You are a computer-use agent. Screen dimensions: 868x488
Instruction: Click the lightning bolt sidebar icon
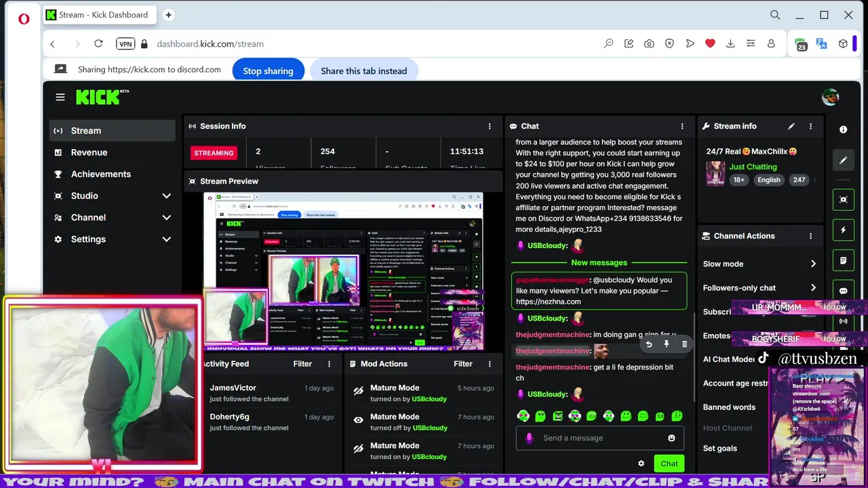coord(844,230)
